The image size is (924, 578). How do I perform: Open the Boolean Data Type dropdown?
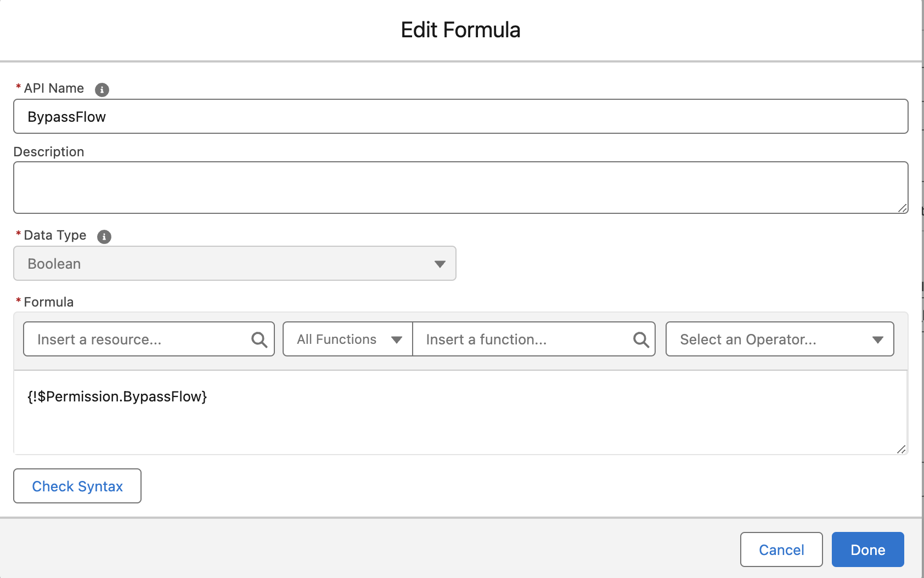coord(234,264)
